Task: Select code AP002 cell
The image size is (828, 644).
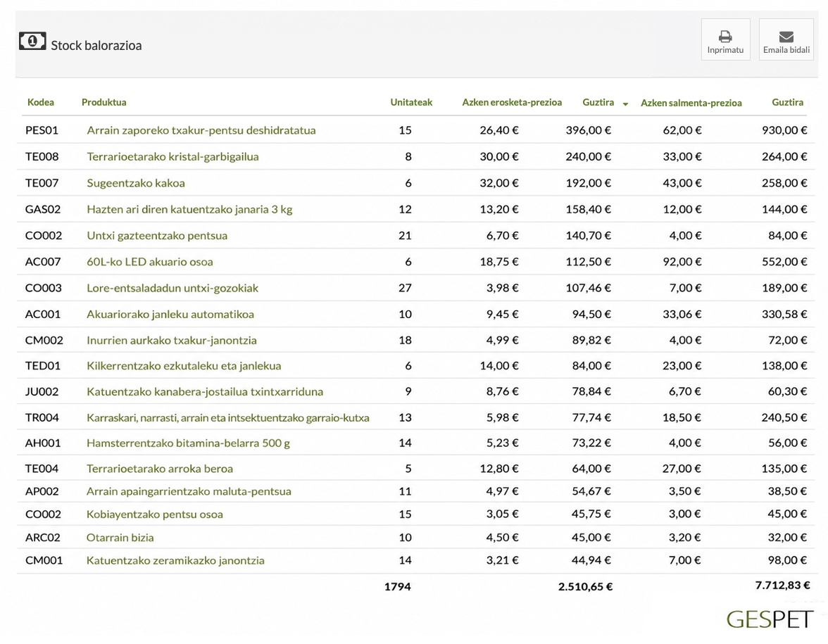Action: click(42, 491)
